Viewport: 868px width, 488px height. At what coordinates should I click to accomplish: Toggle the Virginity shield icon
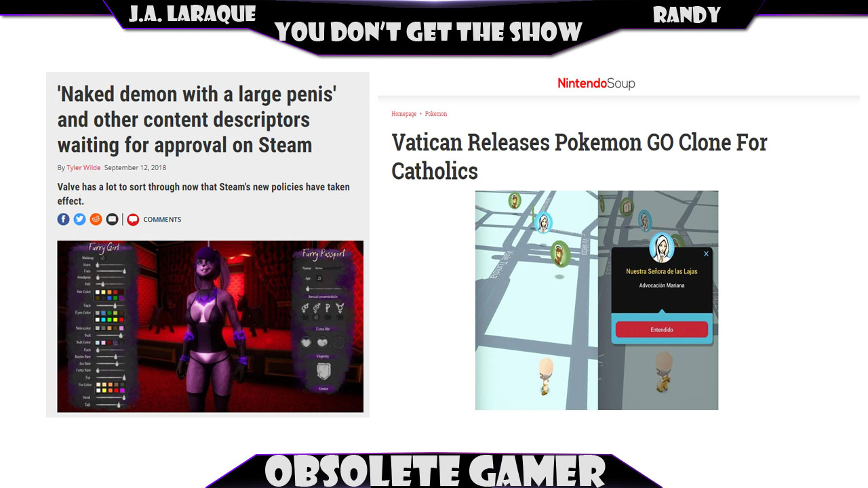tap(323, 371)
